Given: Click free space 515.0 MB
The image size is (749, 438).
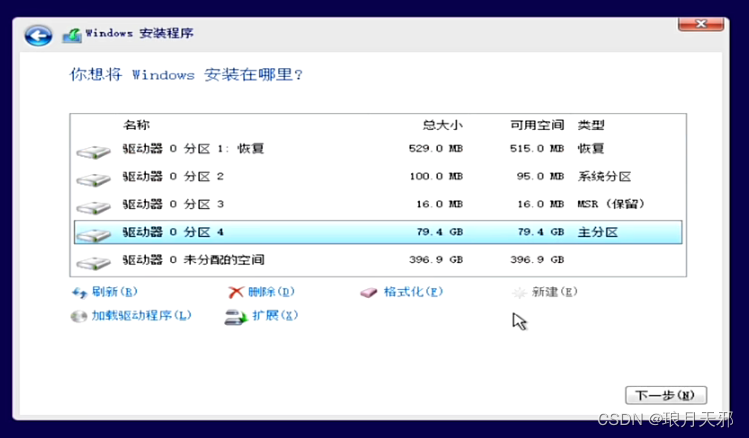Looking at the screenshot, I should point(537,149).
